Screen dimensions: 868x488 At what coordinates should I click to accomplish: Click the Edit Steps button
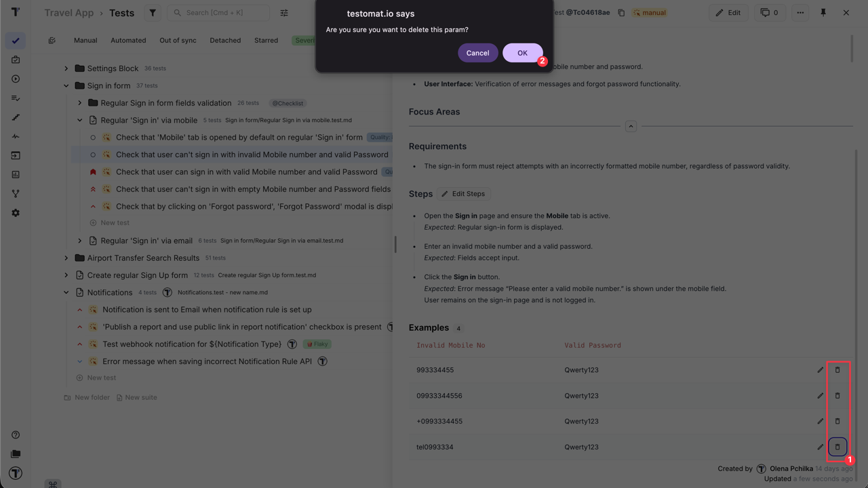coord(463,194)
